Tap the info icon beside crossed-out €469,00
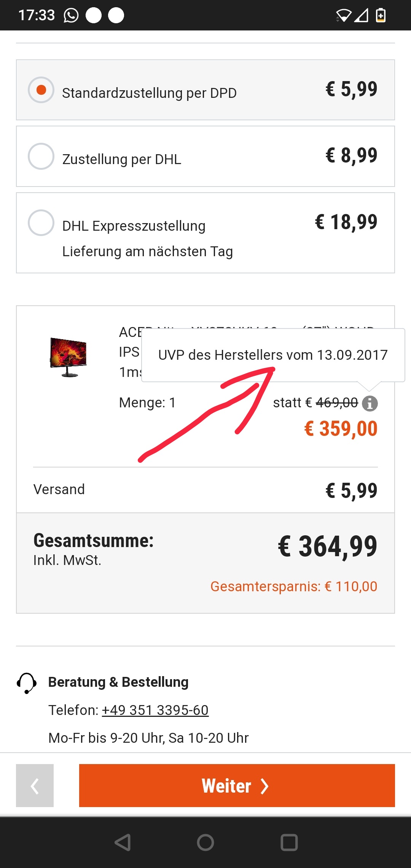 370,404
